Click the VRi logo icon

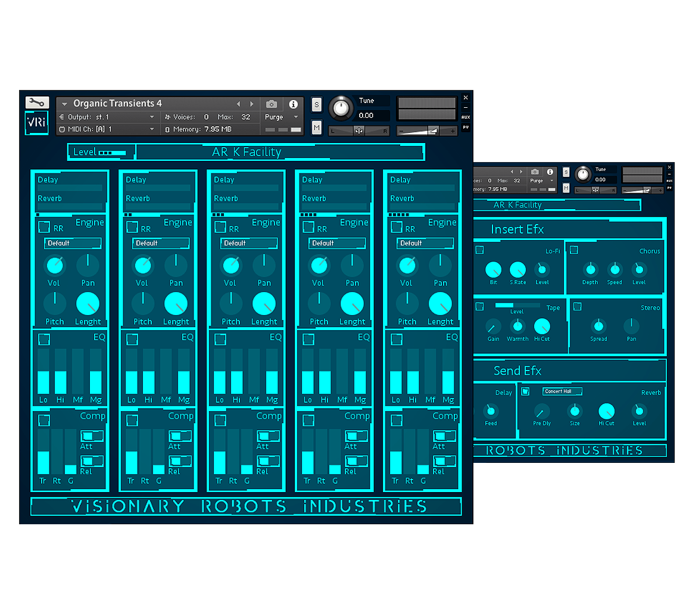[x=37, y=123]
